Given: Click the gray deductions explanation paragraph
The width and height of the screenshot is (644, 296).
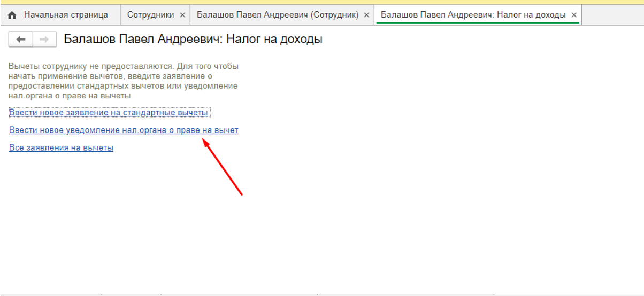Looking at the screenshot, I should point(124,81).
